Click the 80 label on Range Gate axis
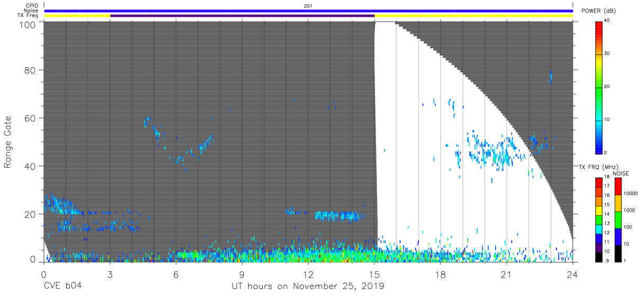 coord(31,70)
